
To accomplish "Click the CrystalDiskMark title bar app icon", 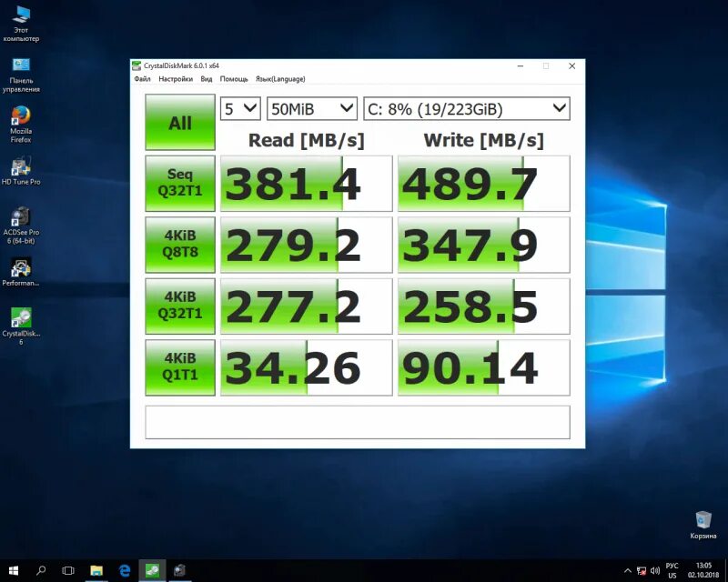I will pos(136,65).
